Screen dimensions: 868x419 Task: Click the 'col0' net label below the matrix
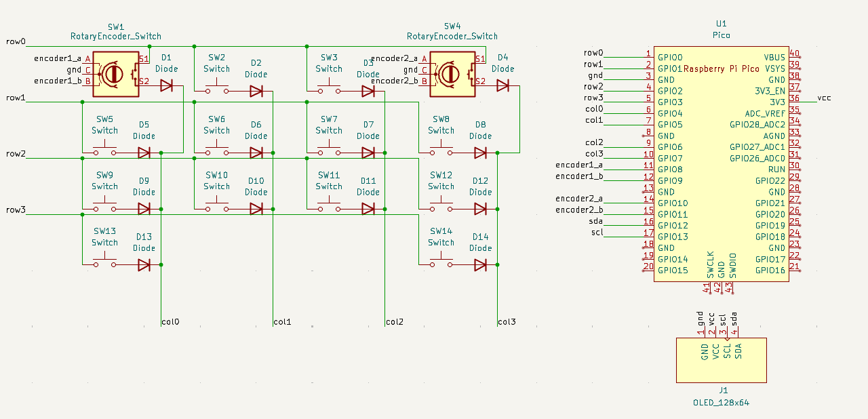(171, 321)
